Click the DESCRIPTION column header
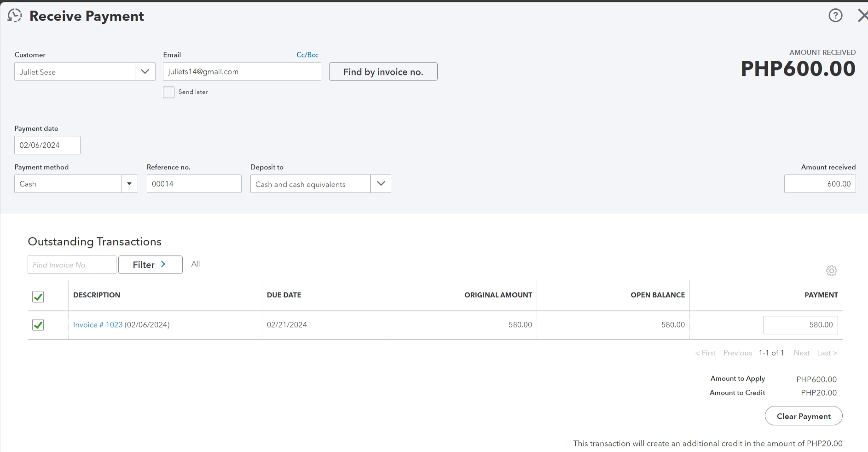The image size is (868, 452). (97, 295)
